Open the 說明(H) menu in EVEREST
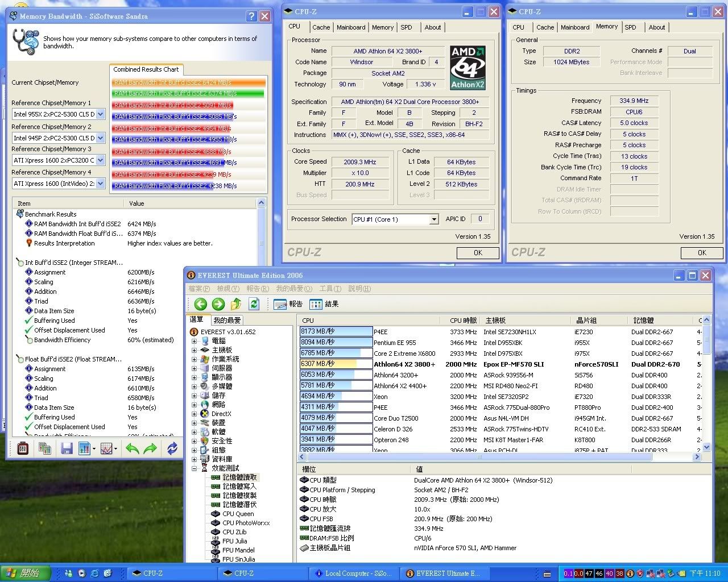Viewport: 728px width, 582px height. [359, 289]
